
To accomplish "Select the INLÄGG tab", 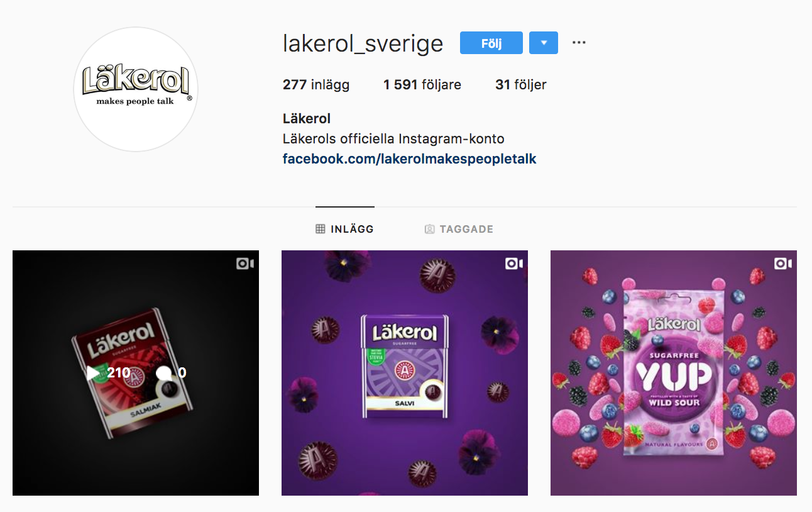I will [345, 229].
